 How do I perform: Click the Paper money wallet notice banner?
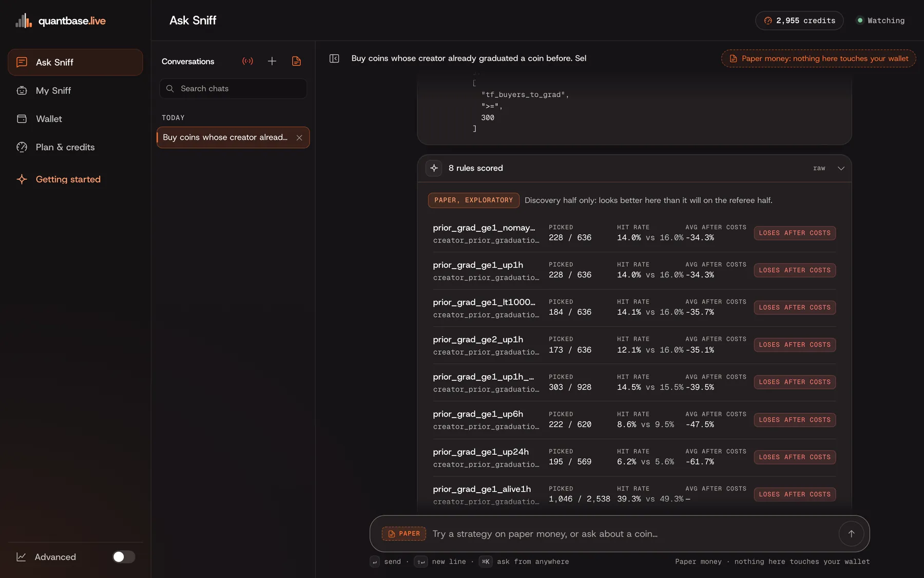coord(818,59)
